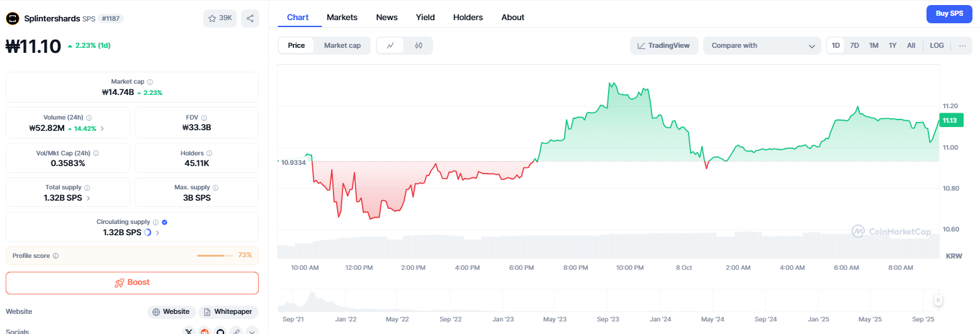This screenshot has width=980, height=334.
Task: Click the Market cap info icon
Action: point(150,82)
